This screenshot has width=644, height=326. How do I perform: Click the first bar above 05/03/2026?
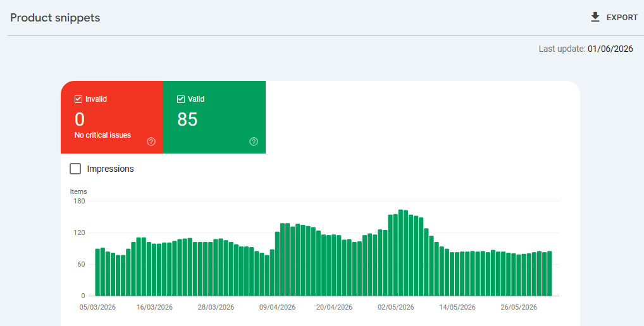[98, 272]
